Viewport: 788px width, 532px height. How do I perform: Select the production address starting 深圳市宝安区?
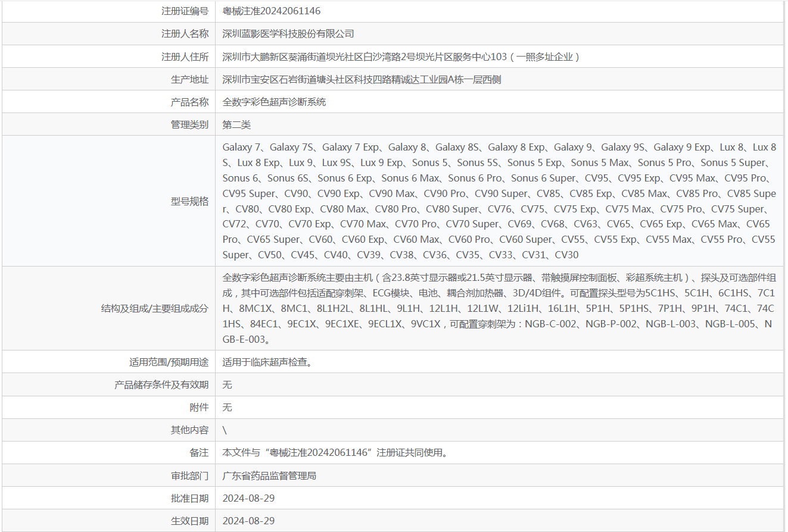(x=362, y=79)
